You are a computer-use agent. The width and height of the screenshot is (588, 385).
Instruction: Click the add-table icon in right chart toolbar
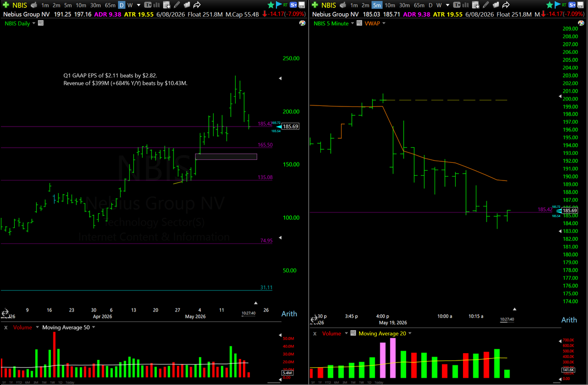point(476,4)
